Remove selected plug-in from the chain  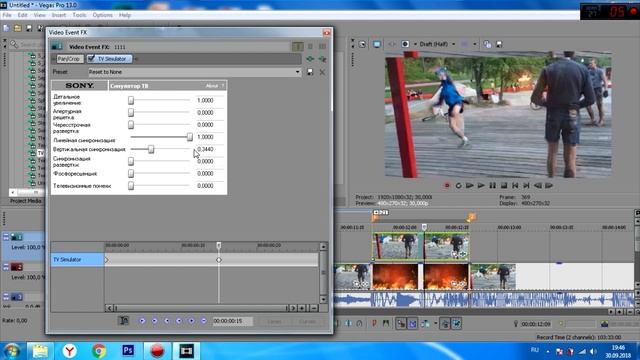point(322,59)
